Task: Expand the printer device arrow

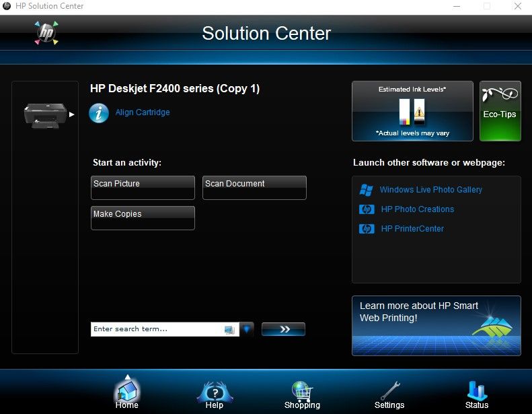Action: click(71, 114)
